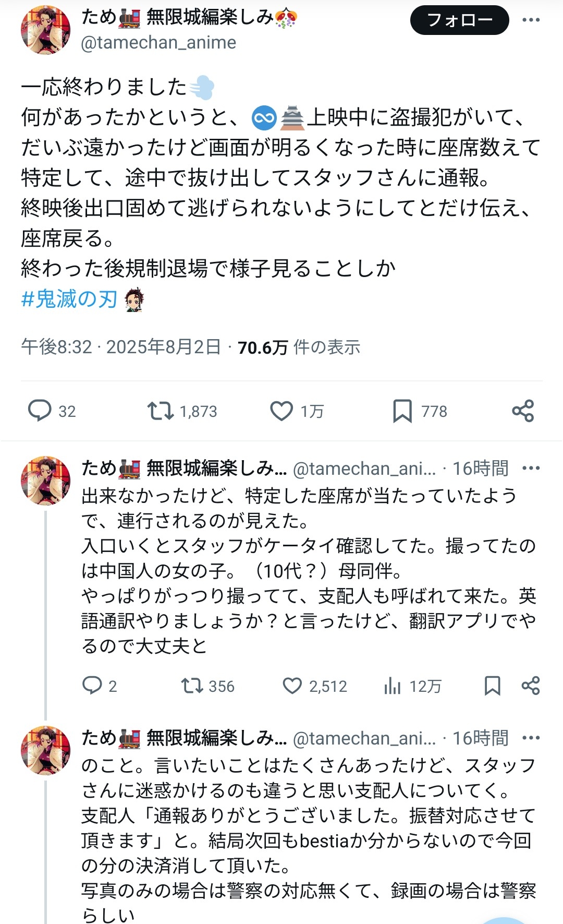Repost the second tweet with 356 reposts
Viewport: 563px width, 924px height.
(x=192, y=686)
